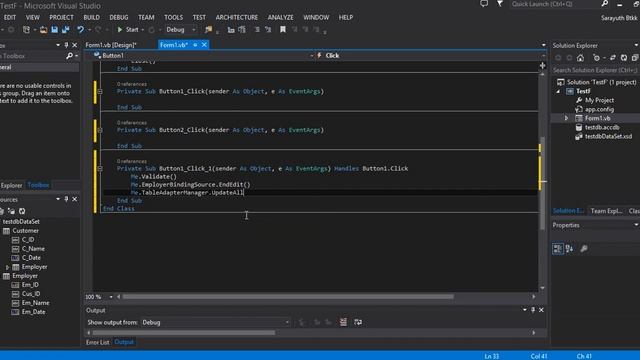Toggle pin on the Toolbox panel
The height and width of the screenshot is (360, 640).
(x=66, y=45)
